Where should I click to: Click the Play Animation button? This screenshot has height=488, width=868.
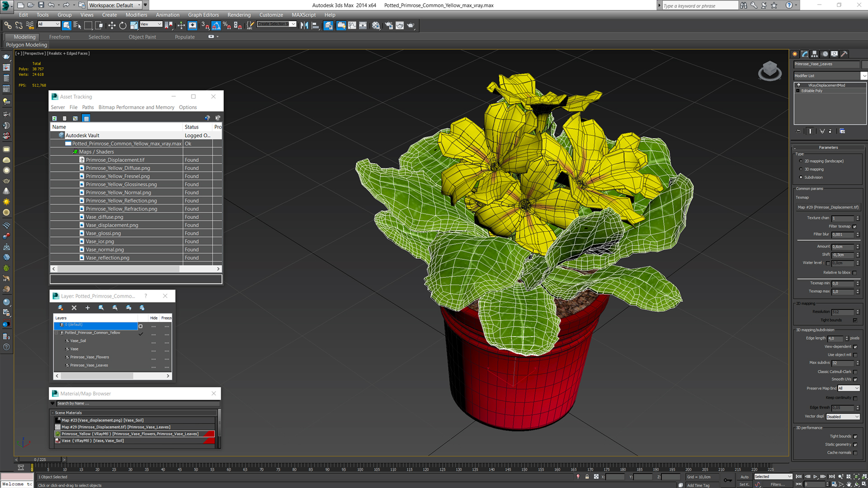(x=815, y=477)
